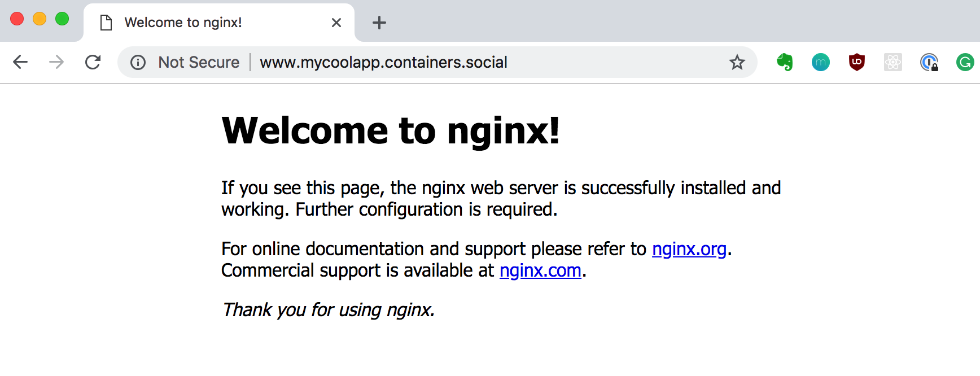The image size is (980, 376).
Task: Open site information via the info icon
Action: click(x=138, y=62)
